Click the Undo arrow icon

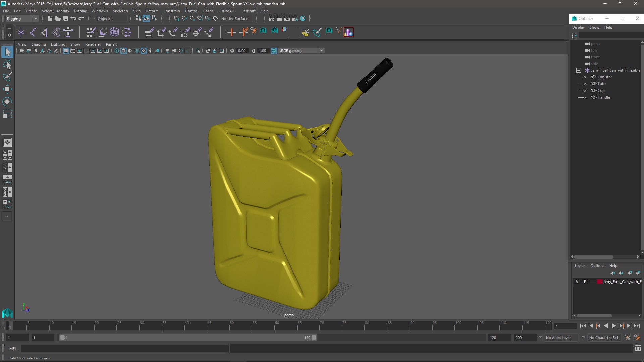(73, 19)
